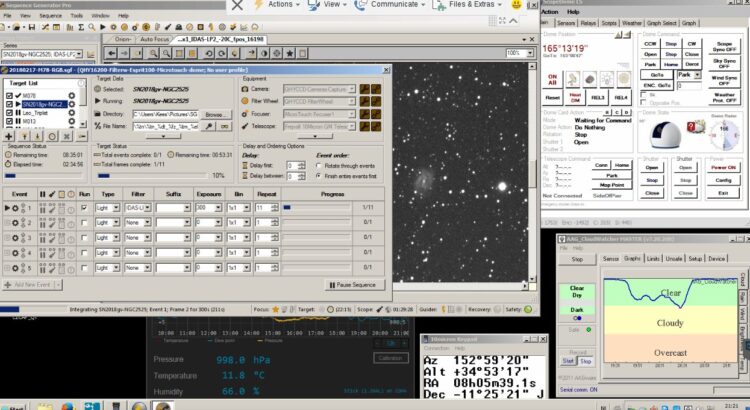Open the Suffix dropdown for Event 3
Image resolution: width=750 pixels, height=410 pixels.
[x=187, y=238]
